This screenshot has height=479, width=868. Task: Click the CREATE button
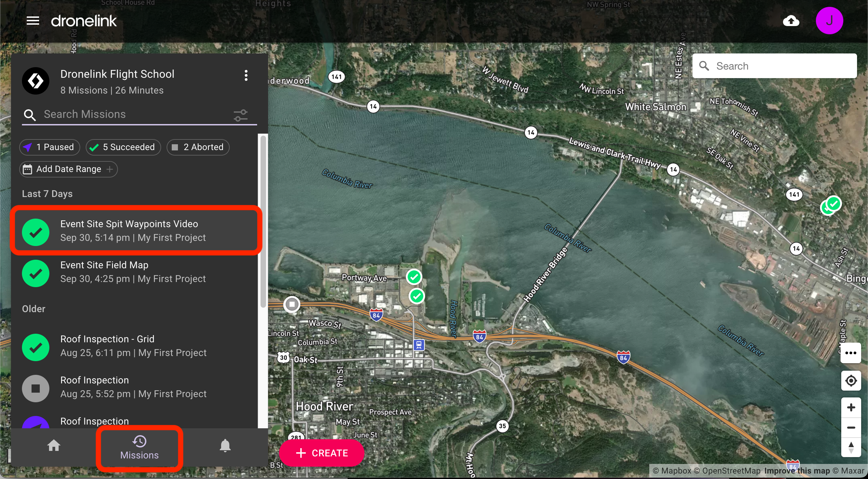[322, 453]
